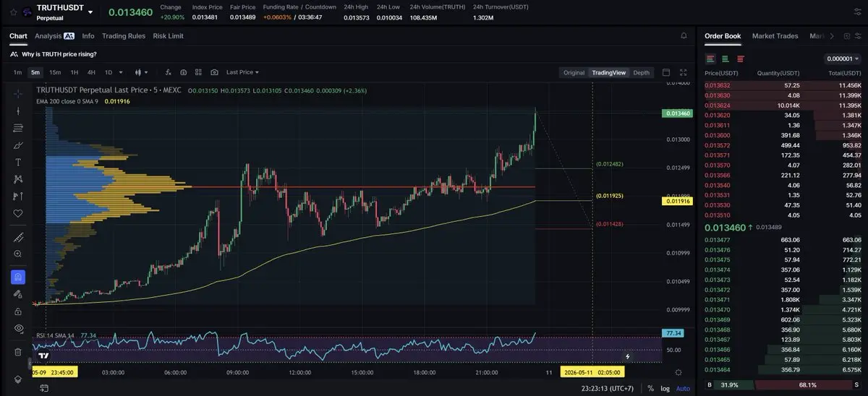Toggle percent scale on chart
This screenshot has width=868, height=396.
pos(651,388)
